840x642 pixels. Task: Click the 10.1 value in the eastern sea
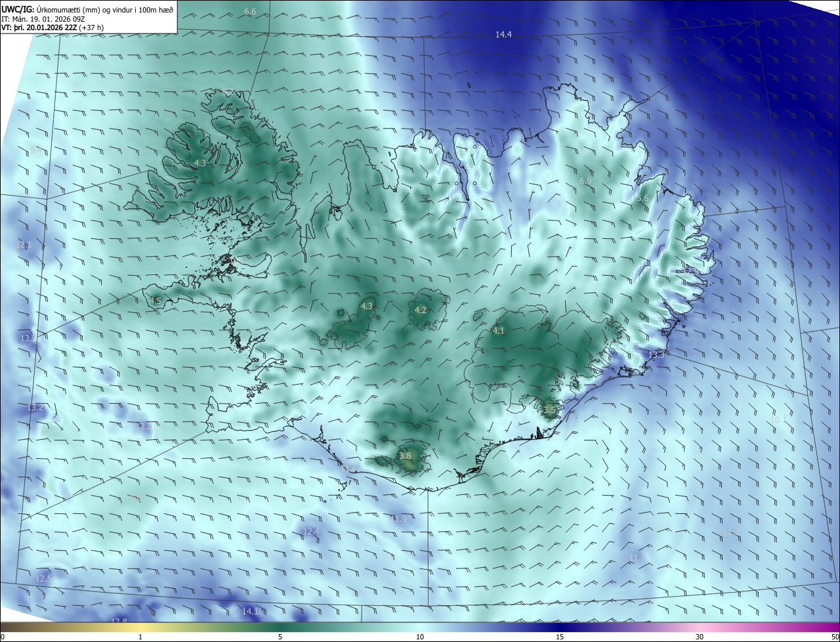click(x=778, y=419)
